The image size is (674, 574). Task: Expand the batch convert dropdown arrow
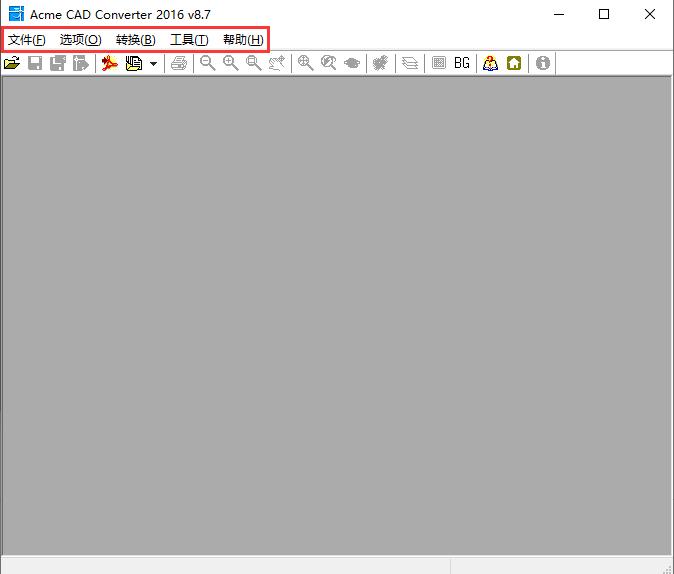pyautogui.click(x=153, y=64)
